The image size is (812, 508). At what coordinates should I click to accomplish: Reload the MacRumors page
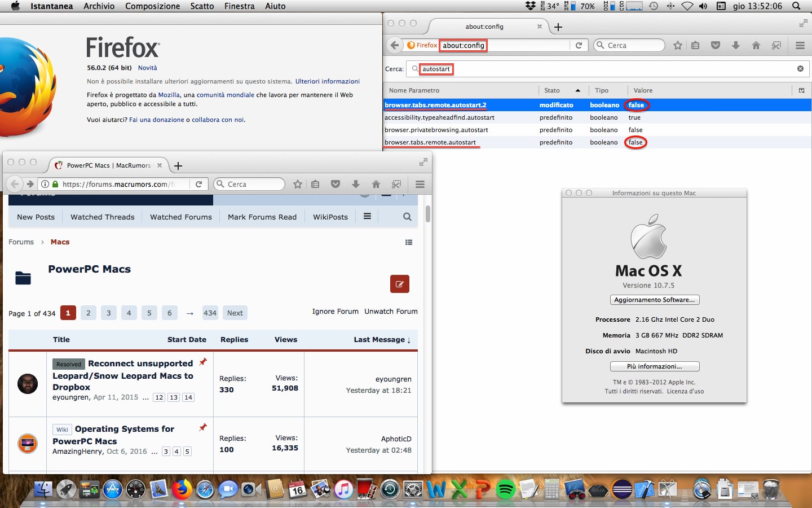(198, 184)
